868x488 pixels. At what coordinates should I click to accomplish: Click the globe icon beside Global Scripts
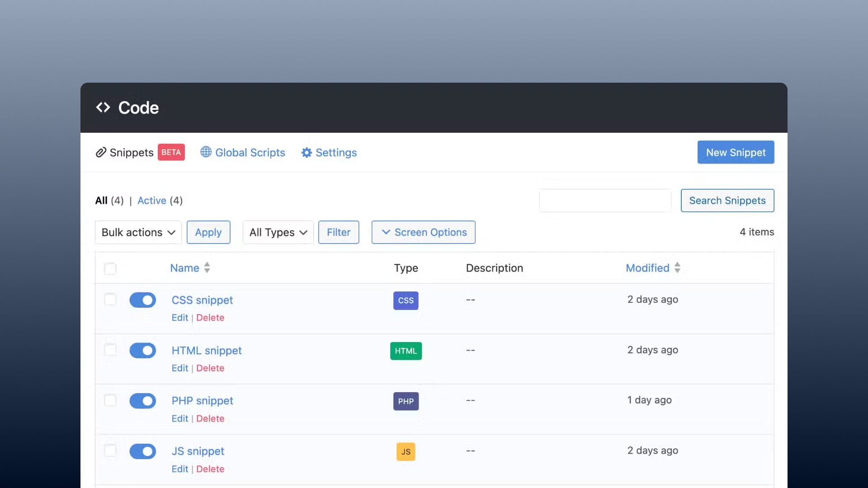(x=206, y=153)
